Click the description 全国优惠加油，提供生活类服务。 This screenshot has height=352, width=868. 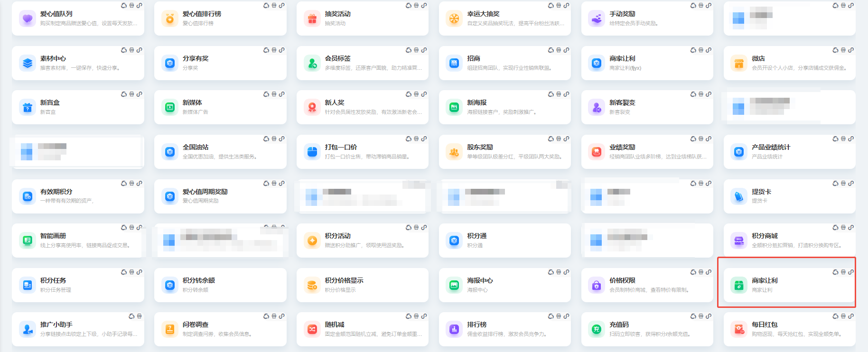coord(220,157)
